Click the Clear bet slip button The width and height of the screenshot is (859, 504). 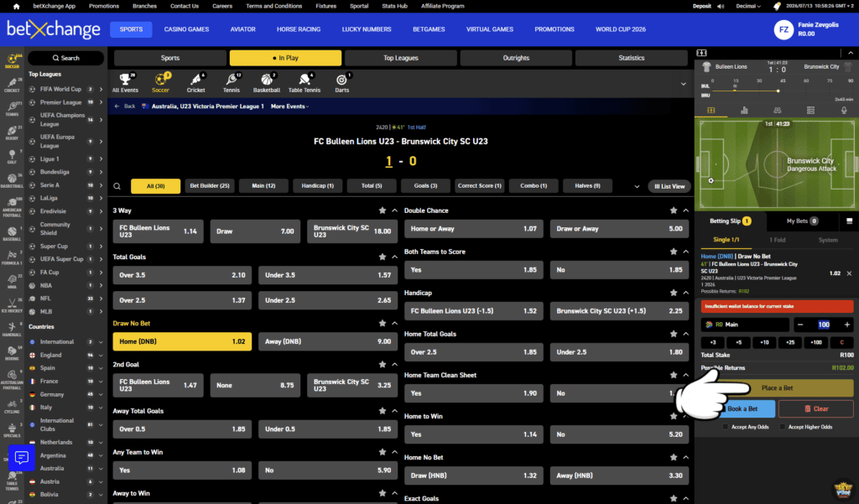pyautogui.click(x=815, y=408)
